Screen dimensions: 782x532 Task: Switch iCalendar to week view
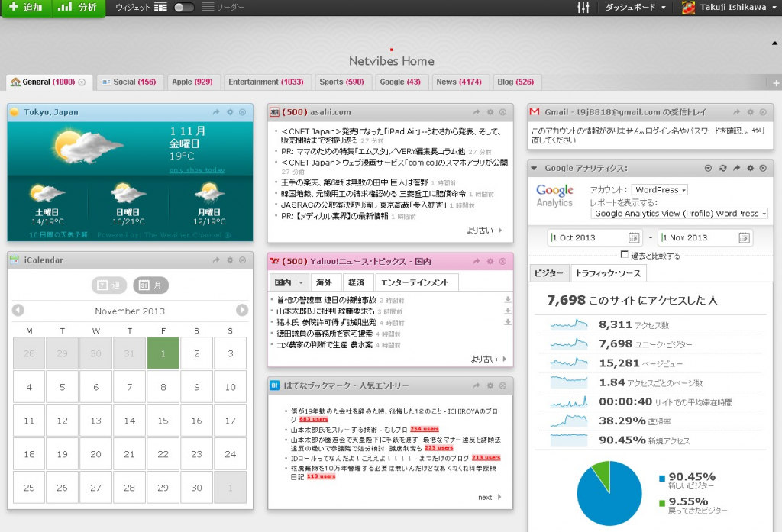click(108, 285)
